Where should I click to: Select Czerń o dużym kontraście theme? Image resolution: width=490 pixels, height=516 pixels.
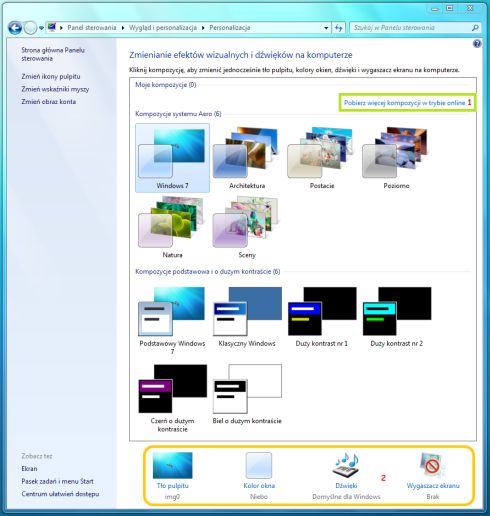pyautogui.click(x=172, y=398)
